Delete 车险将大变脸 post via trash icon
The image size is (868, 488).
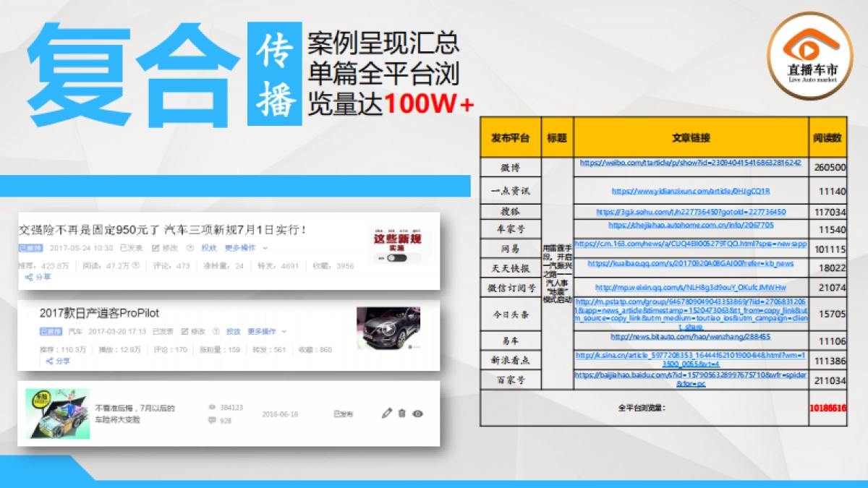[x=402, y=414]
